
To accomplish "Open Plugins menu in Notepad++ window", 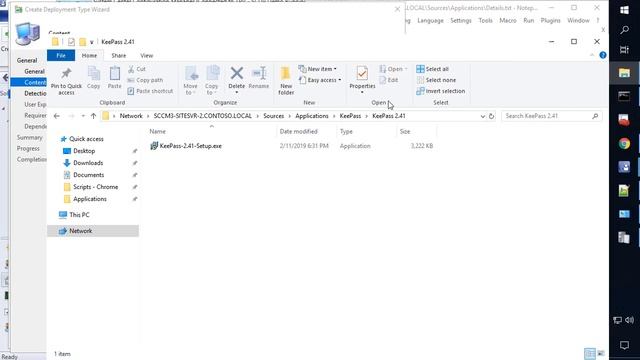I will [550, 20].
